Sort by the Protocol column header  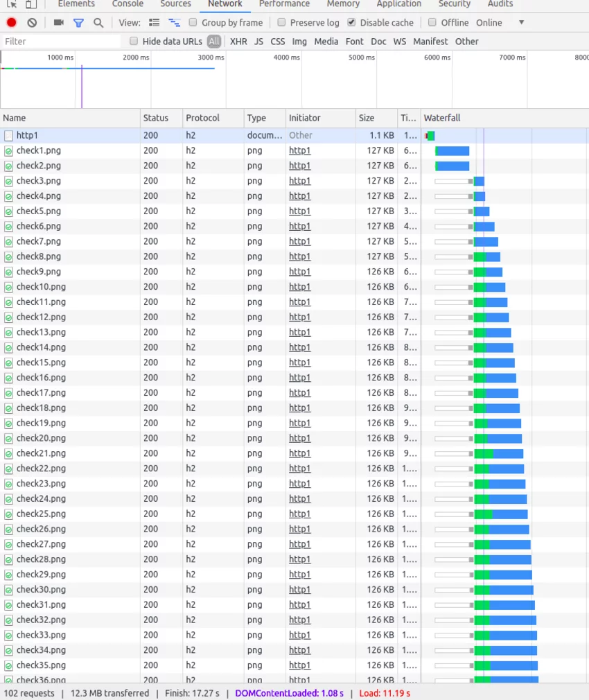tap(213, 118)
